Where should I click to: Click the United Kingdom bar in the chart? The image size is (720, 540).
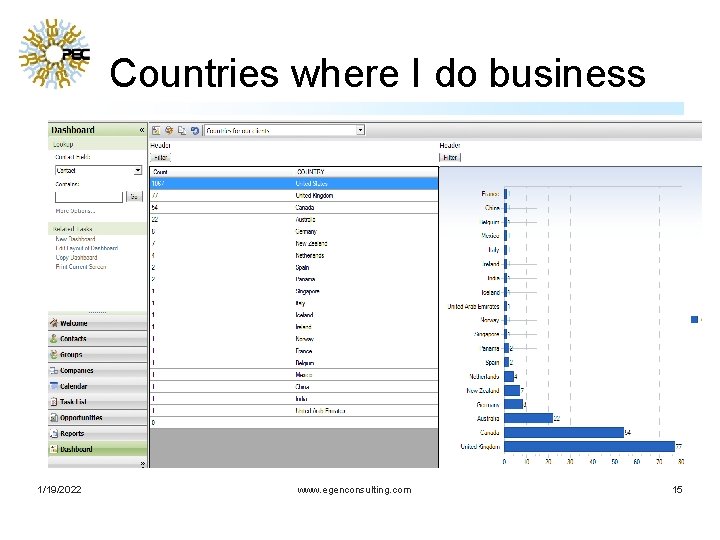coord(590,446)
